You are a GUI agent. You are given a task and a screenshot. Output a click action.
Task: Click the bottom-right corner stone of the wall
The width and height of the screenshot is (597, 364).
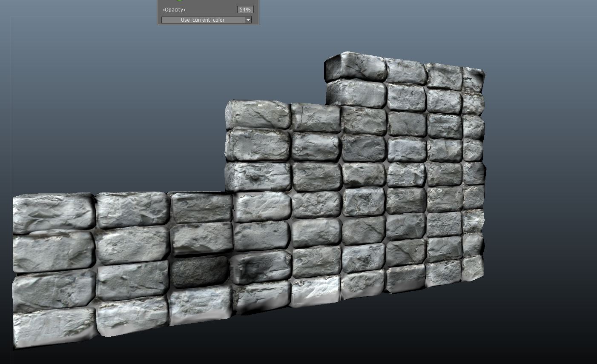coord(473,268)
